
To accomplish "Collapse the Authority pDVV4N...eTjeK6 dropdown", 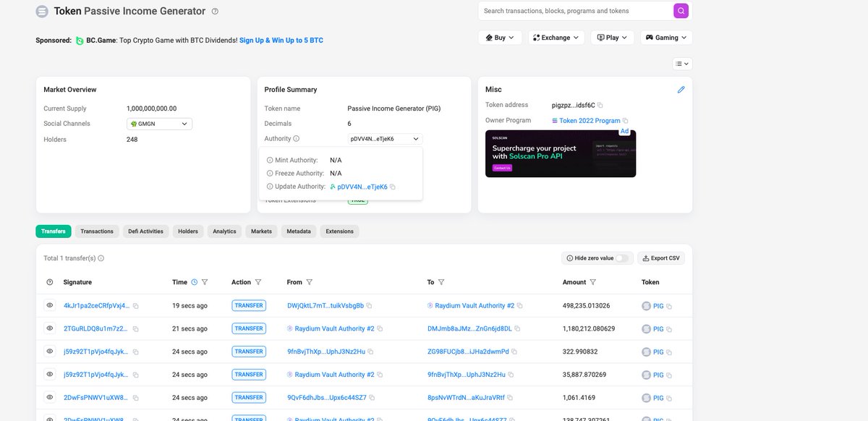I will pos(385,139).
